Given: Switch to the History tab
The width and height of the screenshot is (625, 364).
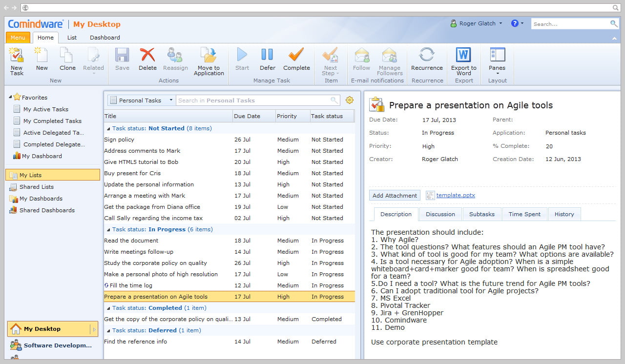Looking at the screenshot, I should coord(564,214).
